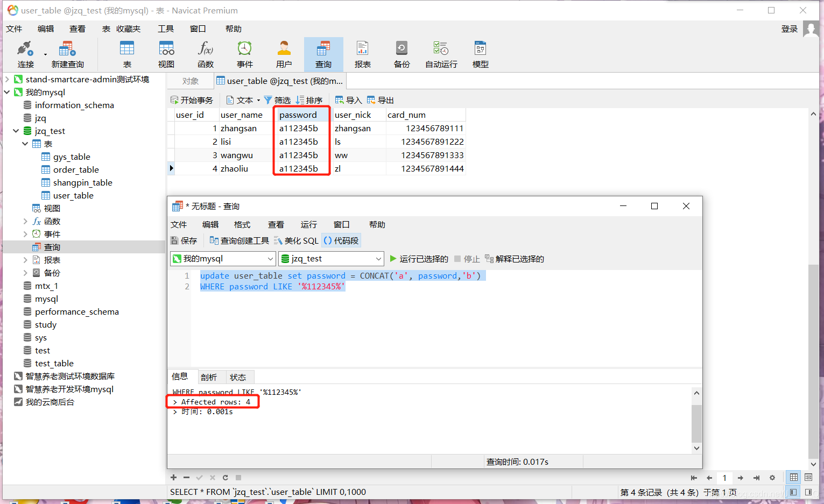Image resolution: width=824 pixels, height=504 pixels.
Task: Click Begin Transaction (开始事务) button
Action: coord(192,100)
